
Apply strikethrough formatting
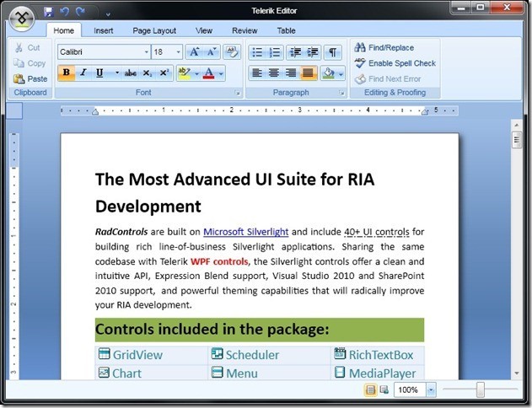[x=130, y=73]
